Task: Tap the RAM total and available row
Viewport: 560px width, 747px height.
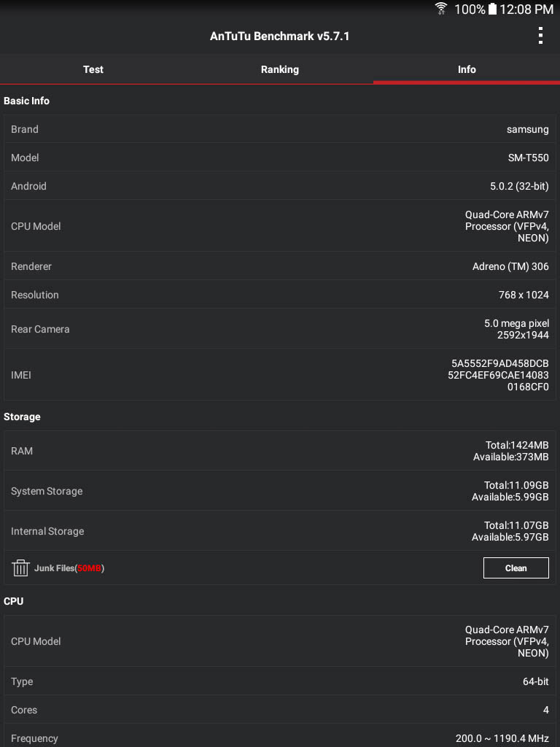Action: pyautogui.click(x=280, y=451)
